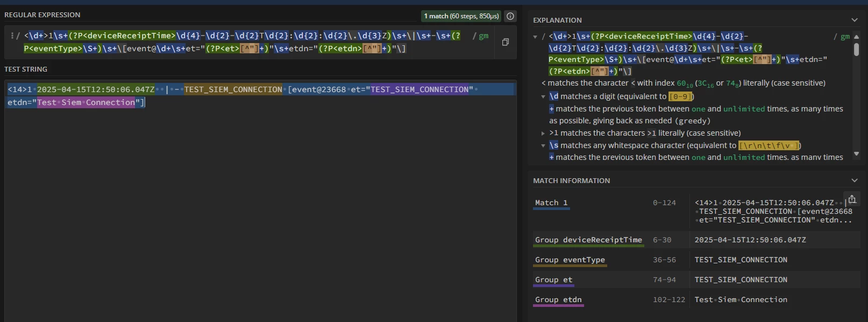The height and width of the screenshot is (322, 868).
Task: Click the explanation scrollbar thumb
Action: (856, 50)
